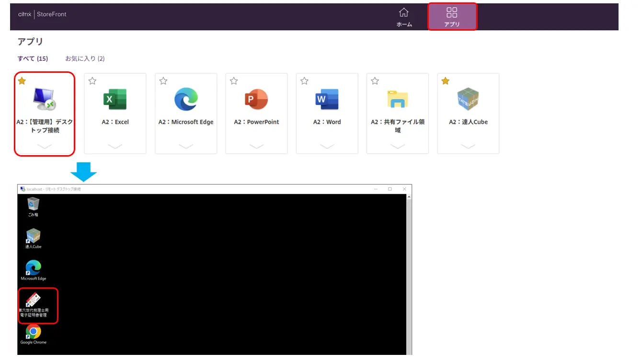The image size is (642, 364).
Task: Expand details chevron for デスクトップ接続 tile
Action: [45, 146]
